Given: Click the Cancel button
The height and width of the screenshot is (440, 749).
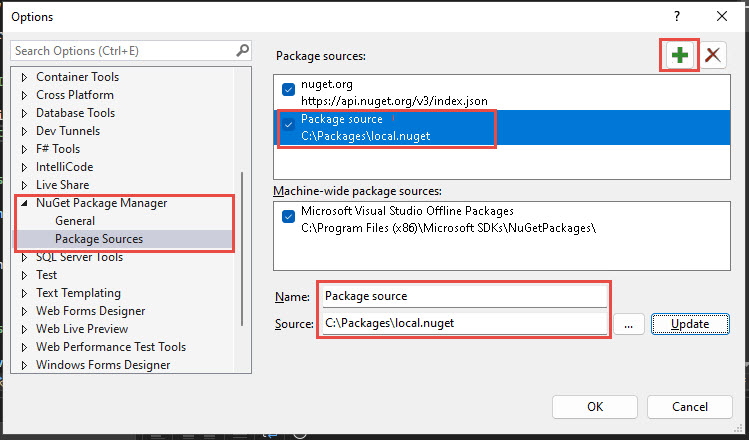Looking at the screenshot, I should point(690,407).
